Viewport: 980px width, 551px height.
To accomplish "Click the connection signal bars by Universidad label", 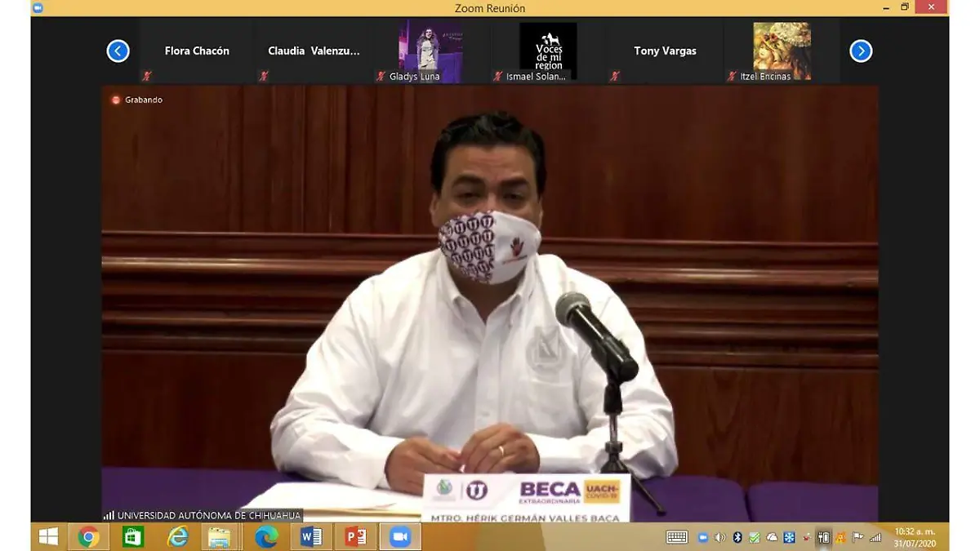I will click(109, 515).
